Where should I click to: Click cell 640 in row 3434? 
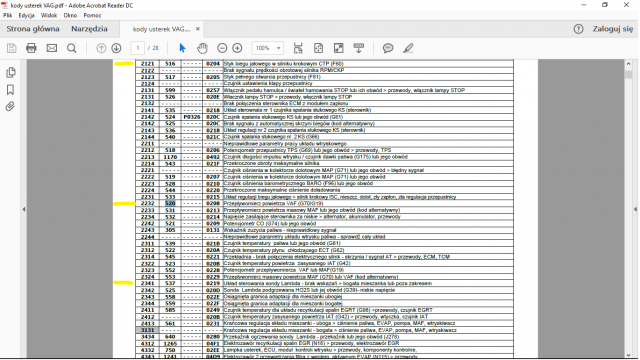point(170,337)
